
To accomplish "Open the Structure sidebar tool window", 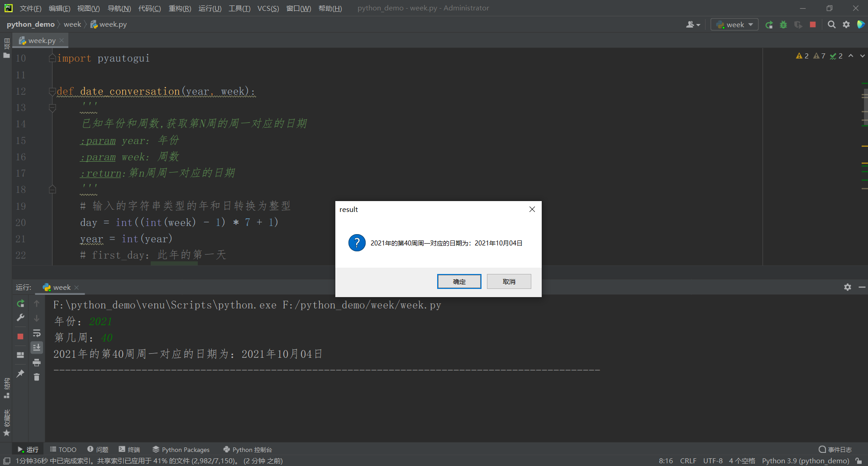I will pos(6,388).
